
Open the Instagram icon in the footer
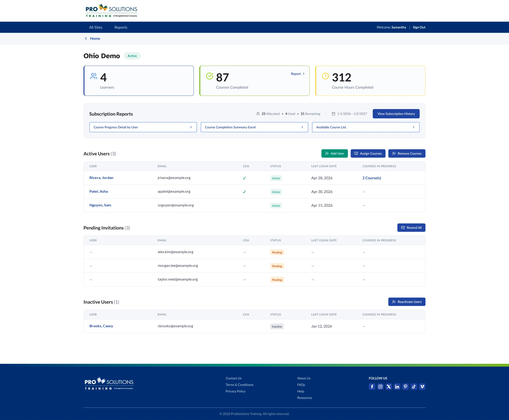pos(380,387)
